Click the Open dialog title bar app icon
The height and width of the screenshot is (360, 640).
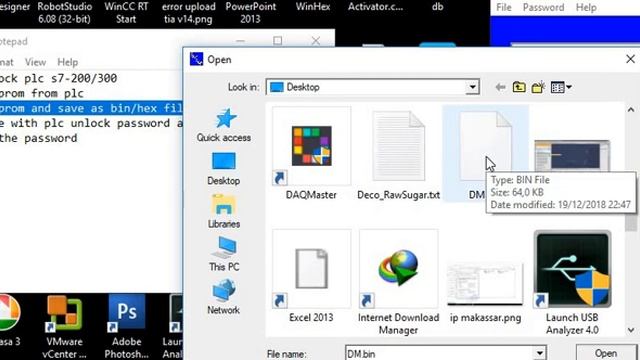(x=196, y=59)
